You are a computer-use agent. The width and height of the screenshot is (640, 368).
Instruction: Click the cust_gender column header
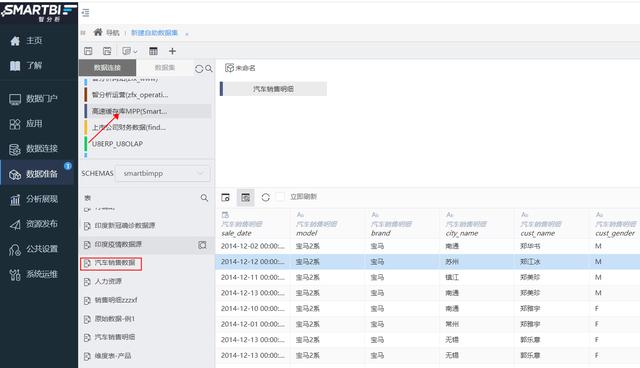pyautogui.click(x=615, y=233)
